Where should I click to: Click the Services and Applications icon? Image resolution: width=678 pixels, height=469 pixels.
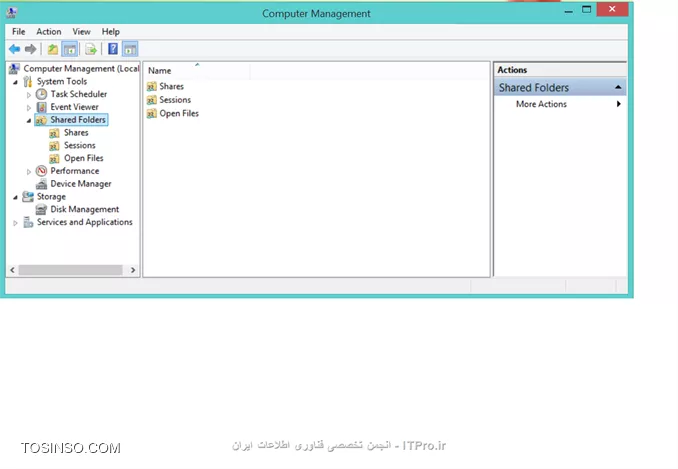(28, 222)
